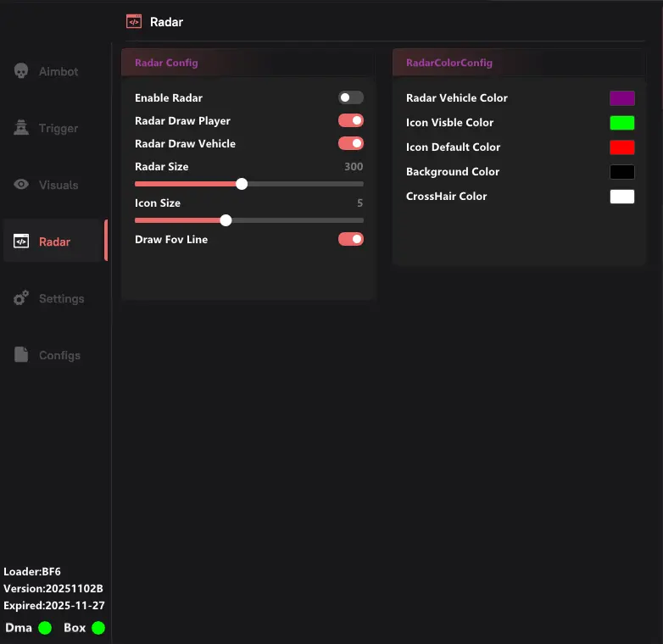Pick the green Icon Visble Color swatch

point(621,123)
